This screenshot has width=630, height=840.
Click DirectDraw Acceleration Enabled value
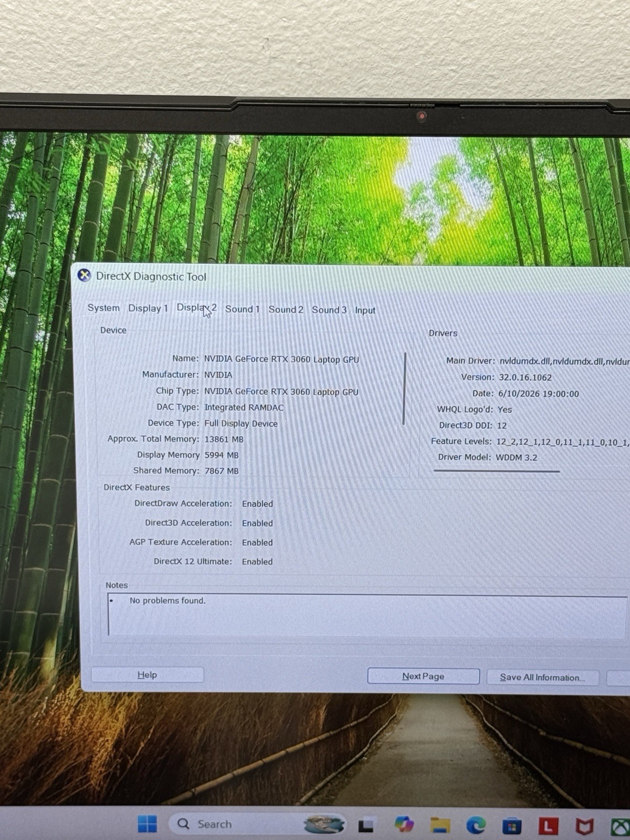(257, 504)
